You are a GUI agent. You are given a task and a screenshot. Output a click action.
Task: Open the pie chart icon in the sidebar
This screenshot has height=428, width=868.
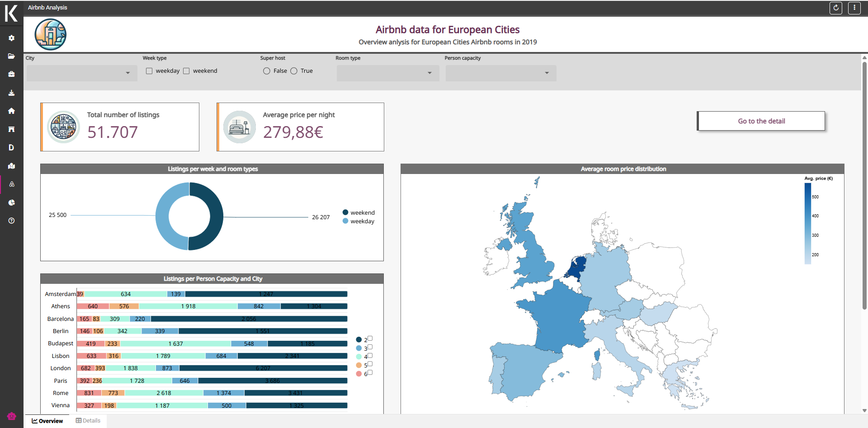tap(11, 202)
